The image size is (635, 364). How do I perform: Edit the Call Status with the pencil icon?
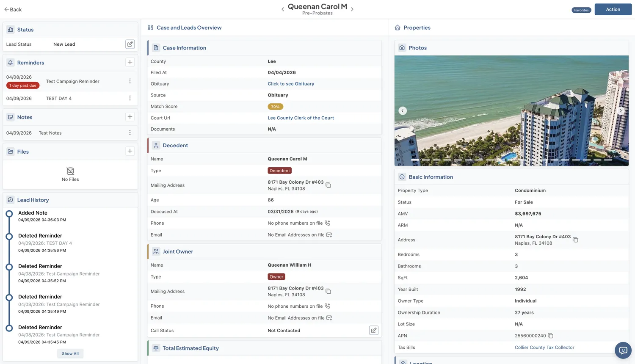coord(374,330)
